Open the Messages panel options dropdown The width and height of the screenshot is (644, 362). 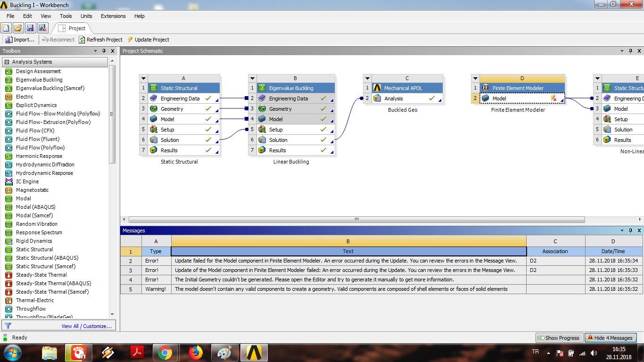pyautogui.click(x=622, y=230)
